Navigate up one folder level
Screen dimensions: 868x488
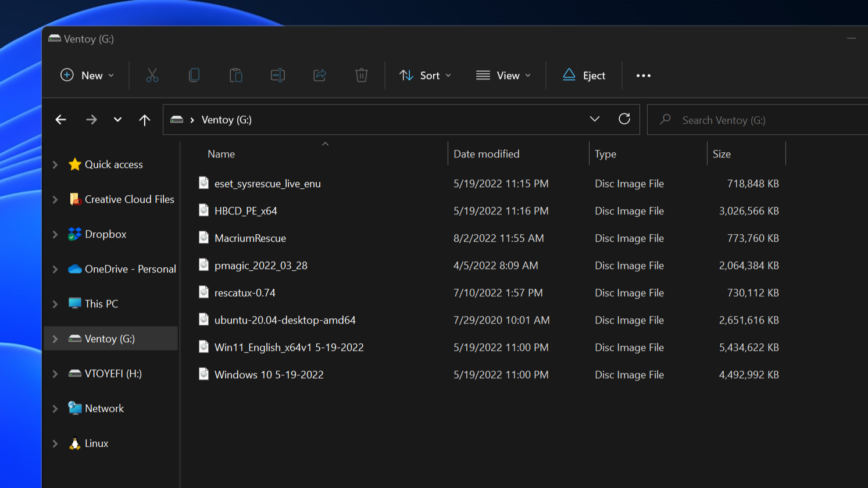pos(144,119)
